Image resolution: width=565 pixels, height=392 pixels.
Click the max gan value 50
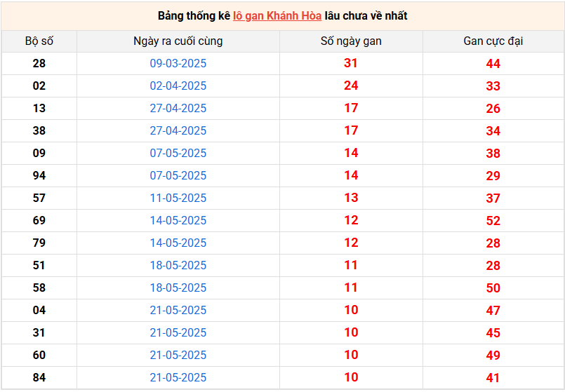[493, 288]
